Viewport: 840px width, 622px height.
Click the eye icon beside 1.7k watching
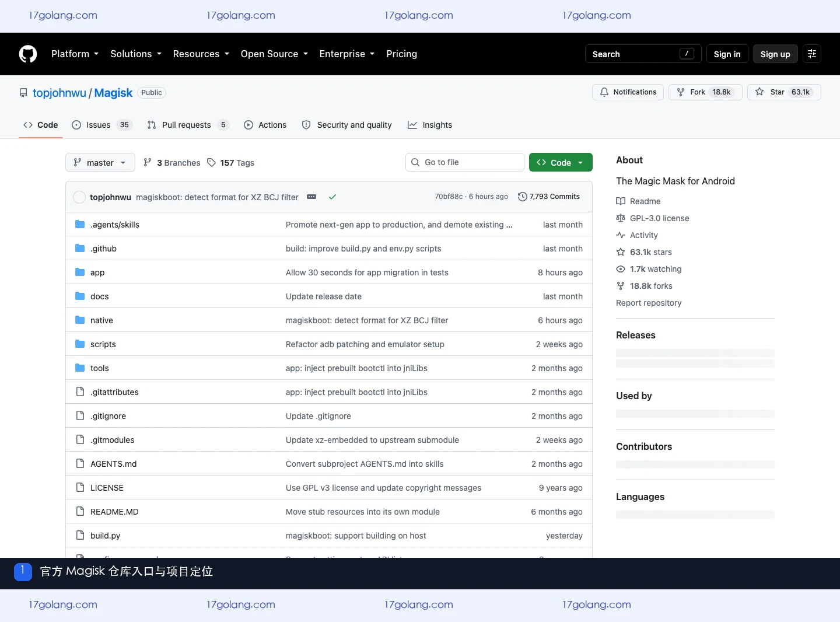tap(621, 269)
